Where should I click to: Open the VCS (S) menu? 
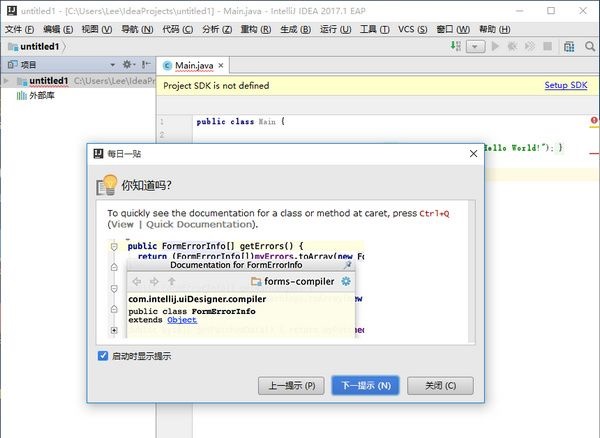[412, 29]
